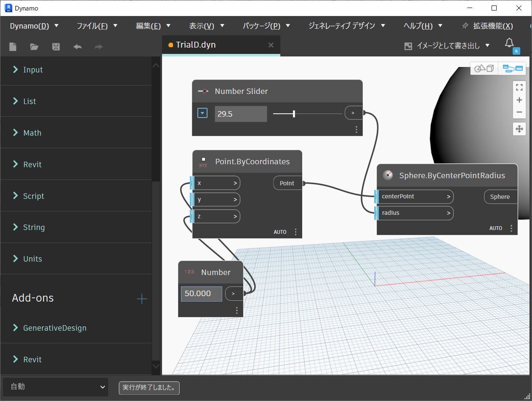Click the centerPoint input port
The image size is (532, 401).
(414, 196)
